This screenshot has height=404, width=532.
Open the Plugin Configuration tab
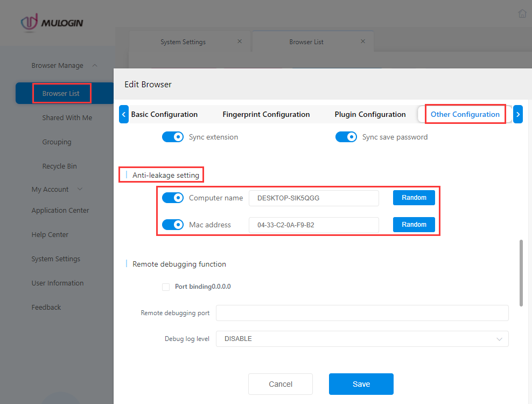click(370, 114)
